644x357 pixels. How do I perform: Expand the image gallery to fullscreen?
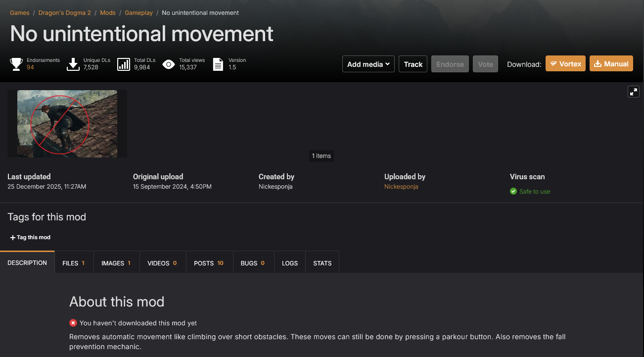(634, 92)
